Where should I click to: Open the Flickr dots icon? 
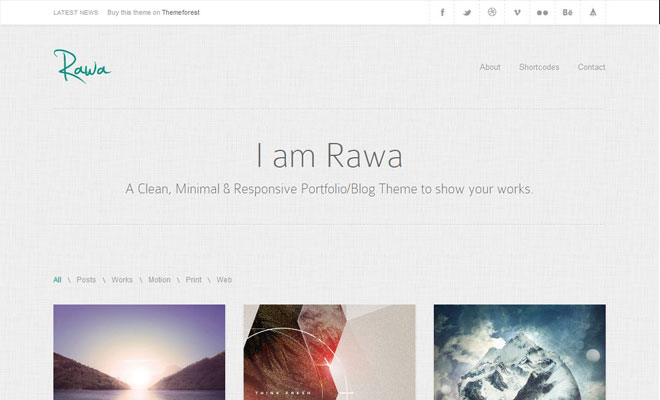tap(543, 13)
